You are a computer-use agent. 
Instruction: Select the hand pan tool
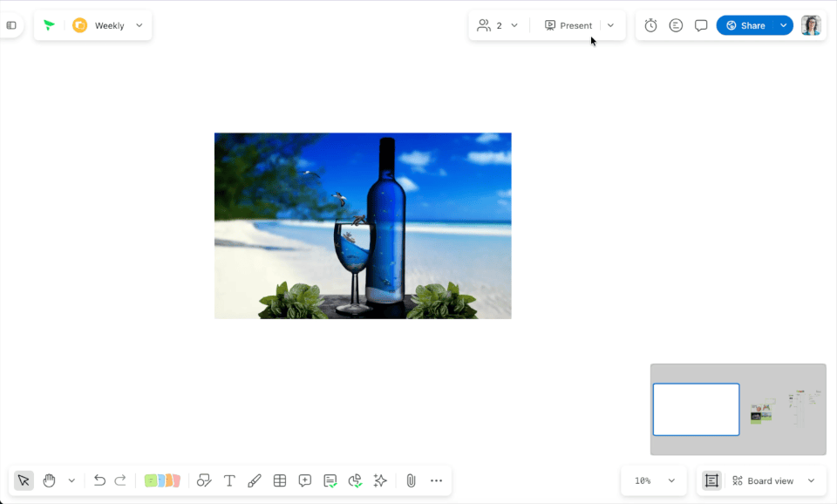49,480
